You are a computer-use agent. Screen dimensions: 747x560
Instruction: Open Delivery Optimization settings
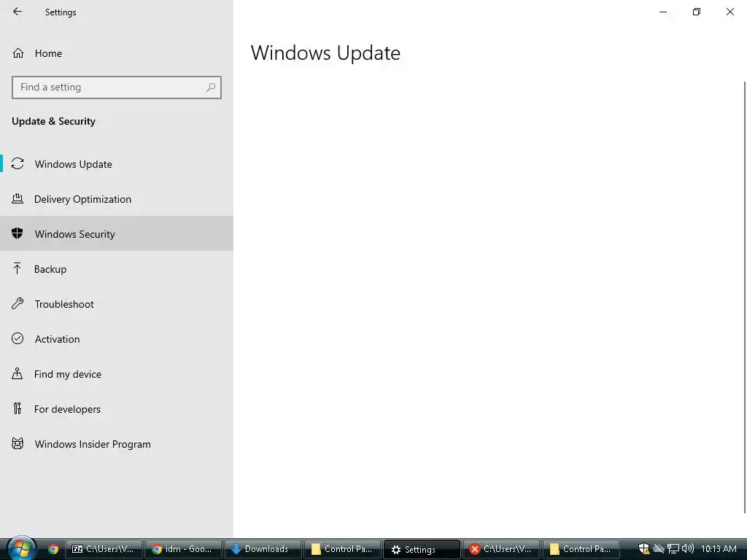click(117, 199)
